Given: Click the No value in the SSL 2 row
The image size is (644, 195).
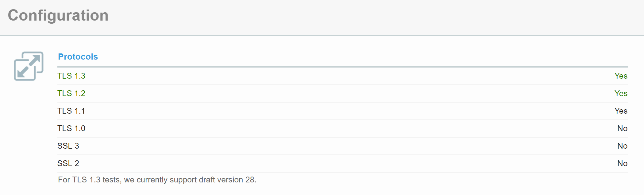Looking at the screenshot, I should 622,163.
